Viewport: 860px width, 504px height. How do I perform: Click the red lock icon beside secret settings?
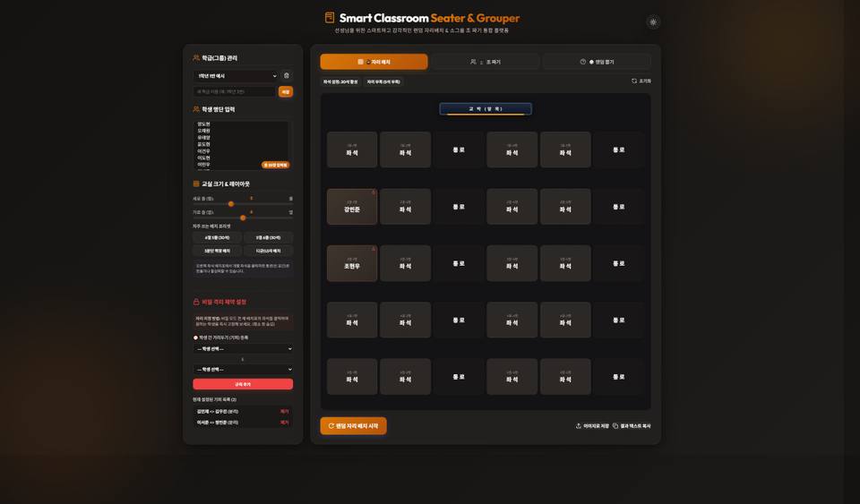coord(196,302)
